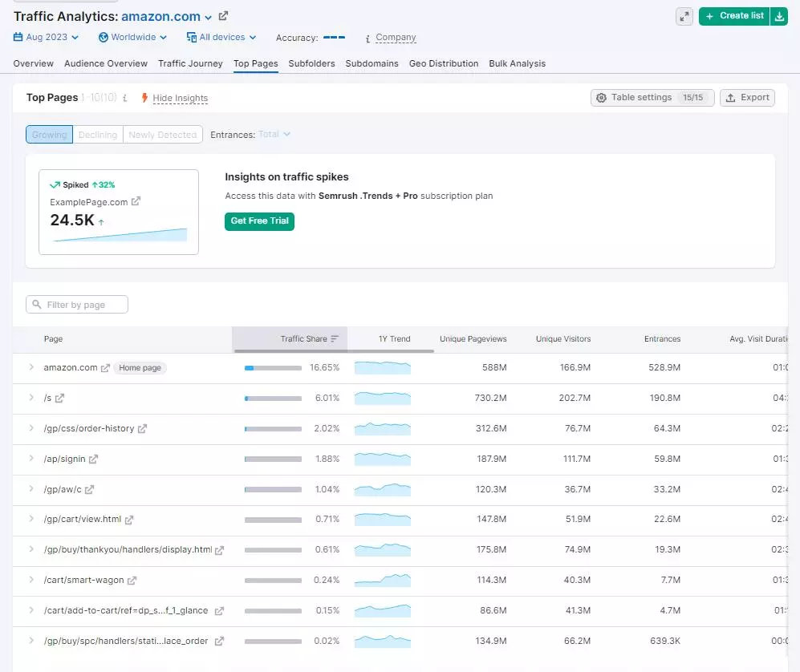Switch to the Subdomains tab

(x=372, y=63)
